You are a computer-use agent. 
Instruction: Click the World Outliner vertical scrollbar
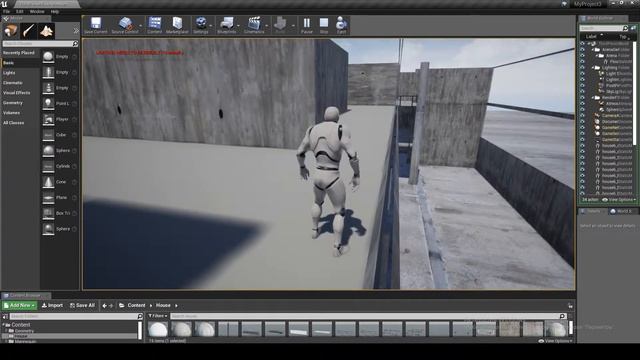point(635,92)
